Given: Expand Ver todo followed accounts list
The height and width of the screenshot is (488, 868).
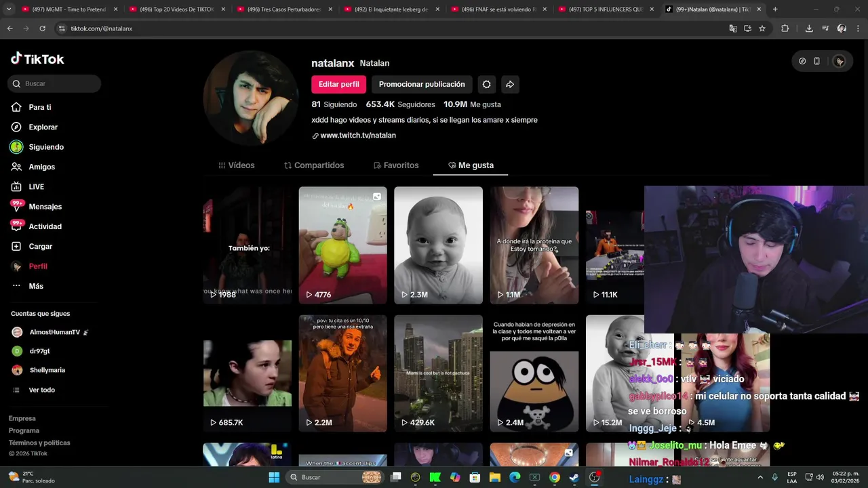Looking at the screenshot, I should (41, 390).
